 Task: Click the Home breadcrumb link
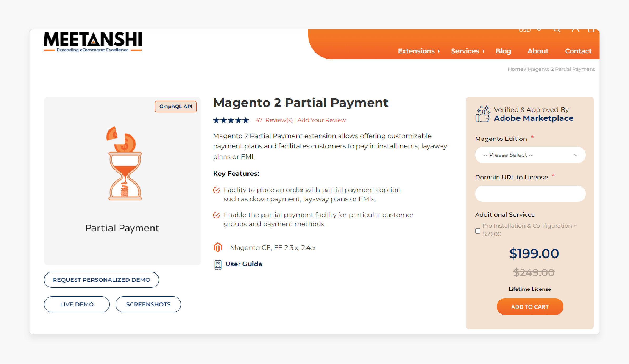(515, 69)
